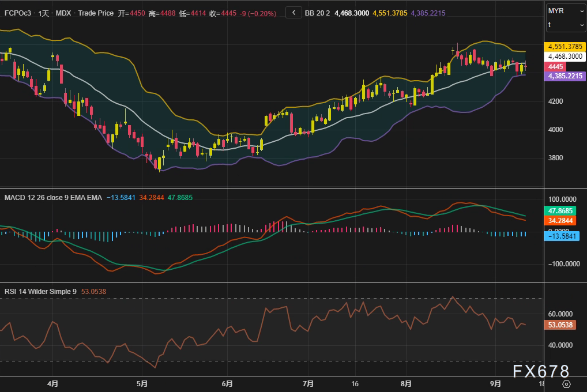This screenshot has height=392, width=587.
Task: Click the purple 4,385.2215 lower band tag
Action: tap(565, 76)
